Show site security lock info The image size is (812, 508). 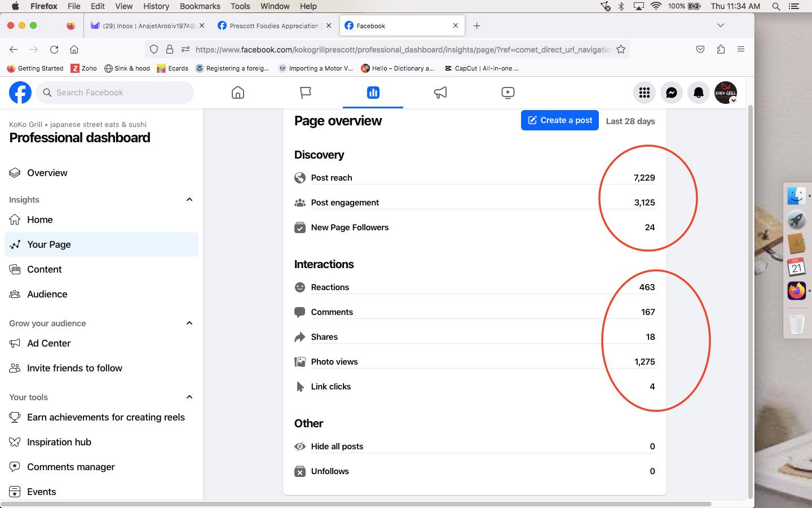click(x=169, y=50)
